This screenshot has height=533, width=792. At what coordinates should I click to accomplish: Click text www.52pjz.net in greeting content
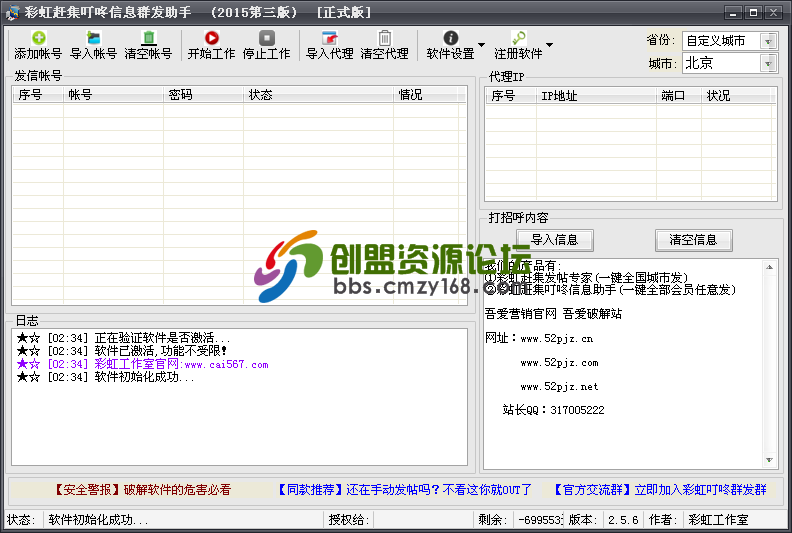click(559, 386)
